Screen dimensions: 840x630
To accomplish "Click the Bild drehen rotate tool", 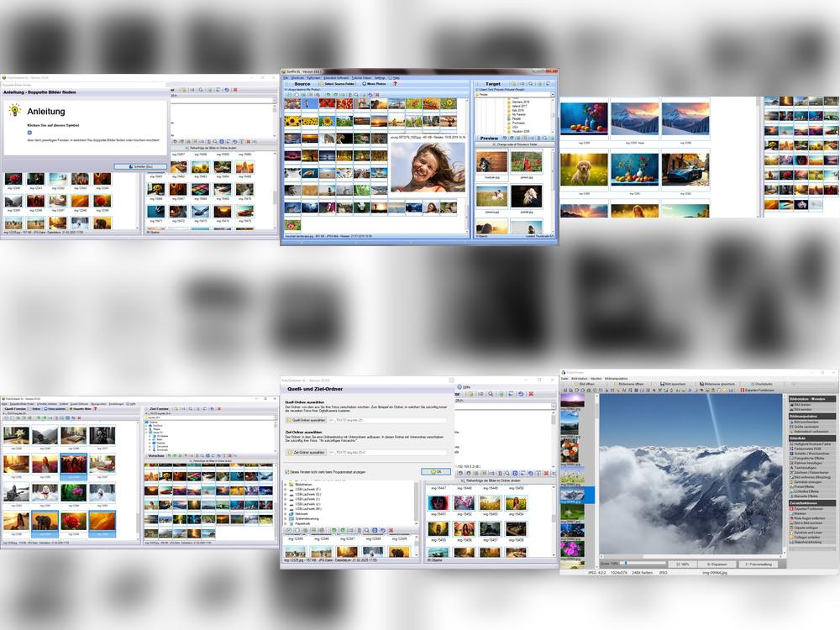I will point(802,404).
